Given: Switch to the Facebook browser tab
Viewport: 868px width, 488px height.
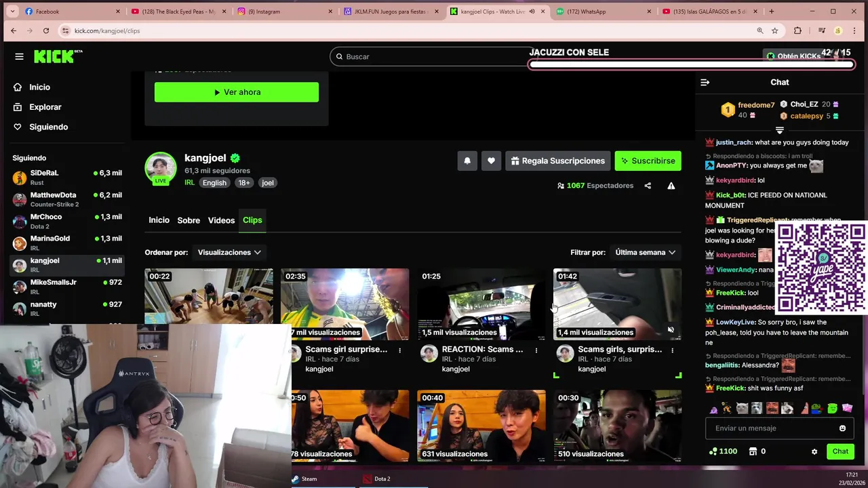Looking at the screenshot, I should click(71, 12).
